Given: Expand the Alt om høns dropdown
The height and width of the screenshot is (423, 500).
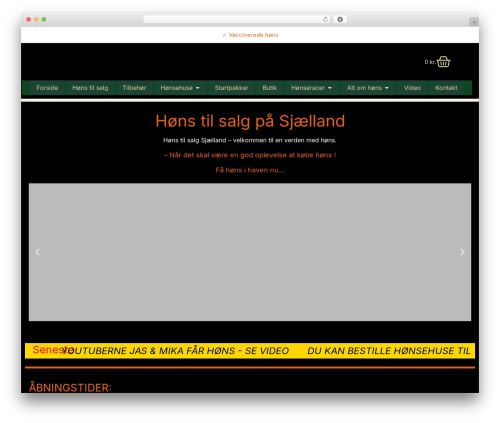Looking at the screenshot, I should (x=368, y=88).
